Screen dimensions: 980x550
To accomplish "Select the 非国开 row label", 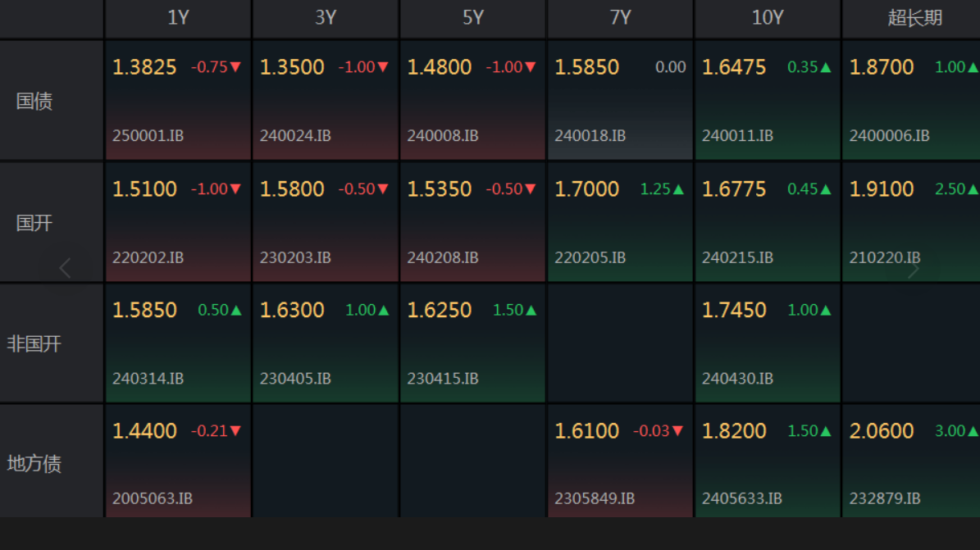I will click(x=34, y=343).
